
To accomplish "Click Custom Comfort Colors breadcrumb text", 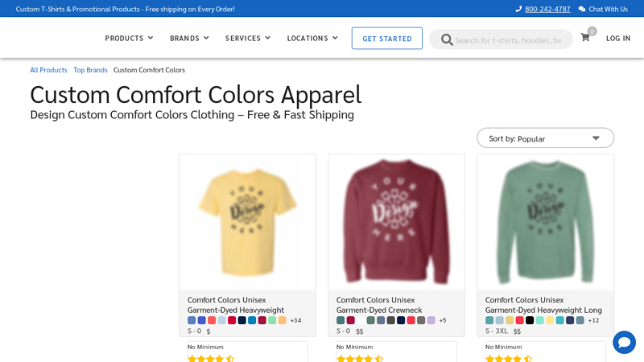I will [x=149, y=70].
